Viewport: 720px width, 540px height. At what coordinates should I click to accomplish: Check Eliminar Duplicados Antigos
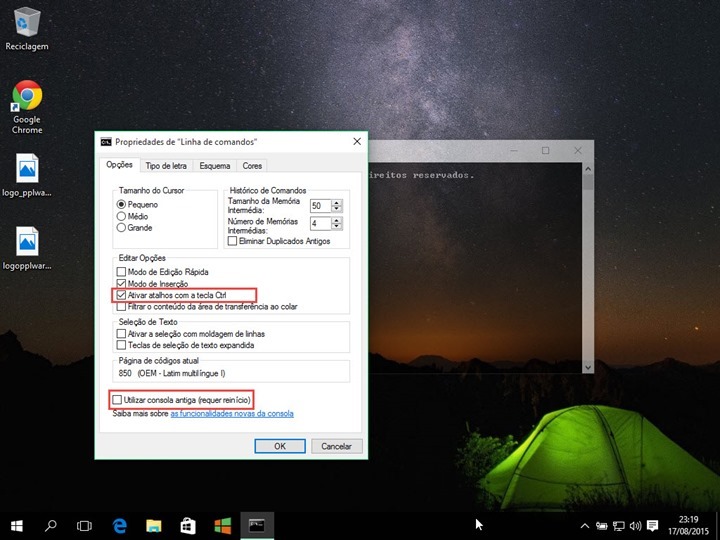279,241
